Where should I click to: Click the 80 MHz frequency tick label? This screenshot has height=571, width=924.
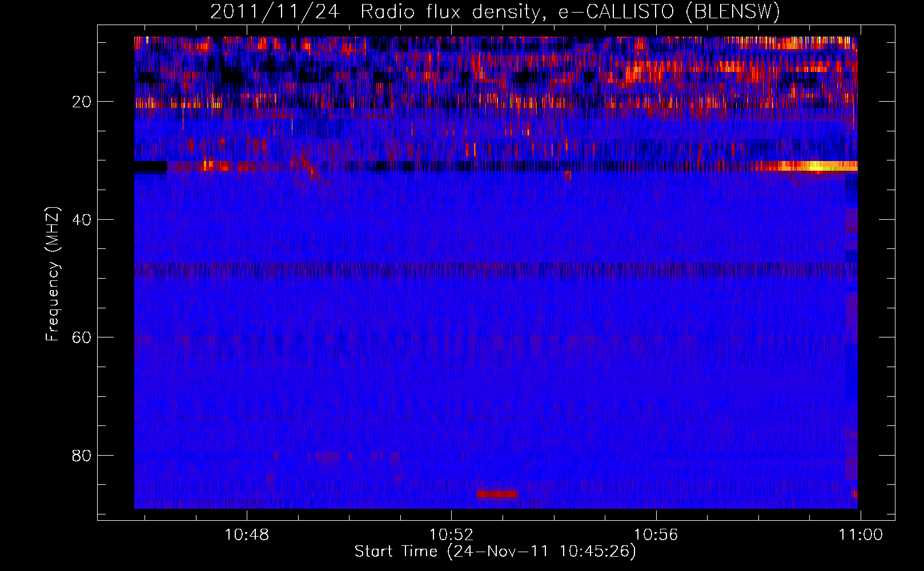click(x=82, y=456)
